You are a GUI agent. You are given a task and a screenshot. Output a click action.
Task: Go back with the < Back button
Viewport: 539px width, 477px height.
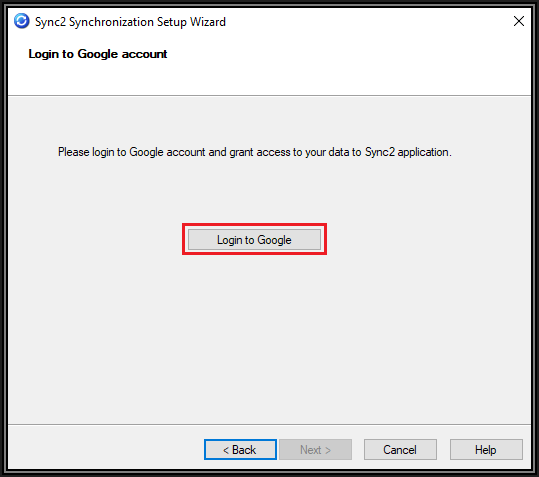click(x=240, y=450)
